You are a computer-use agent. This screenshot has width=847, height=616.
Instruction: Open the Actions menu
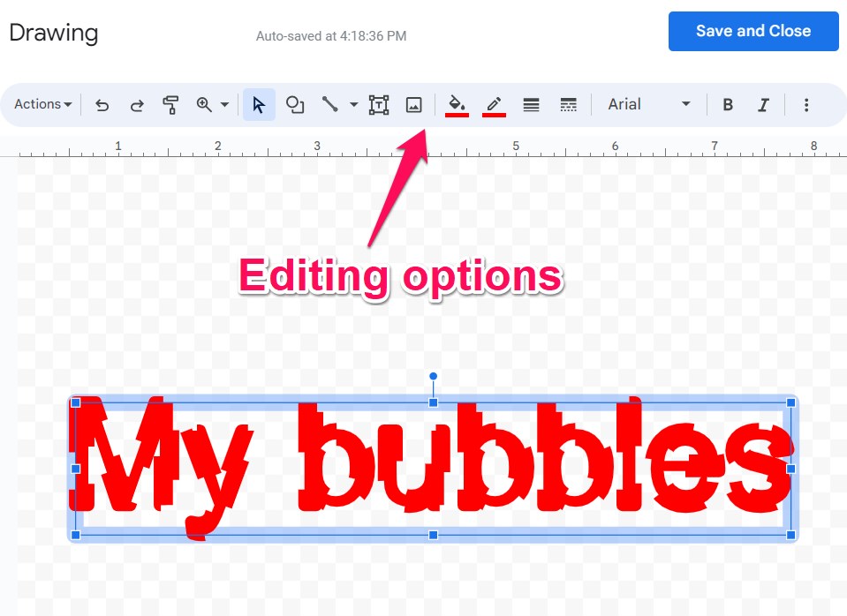(41, 104)
